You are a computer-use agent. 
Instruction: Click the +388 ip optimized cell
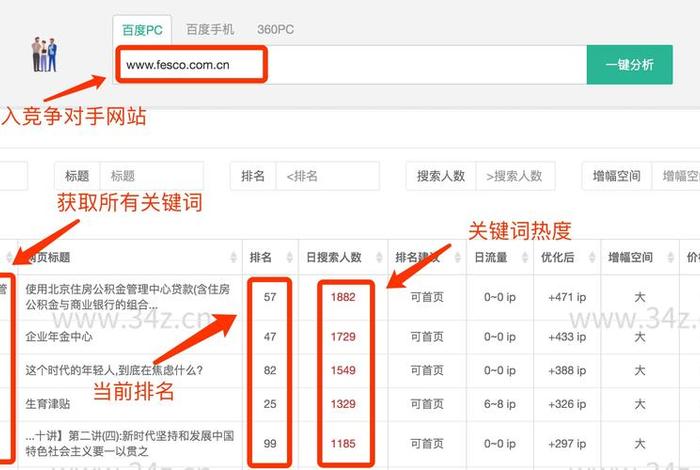click(567, 370)
